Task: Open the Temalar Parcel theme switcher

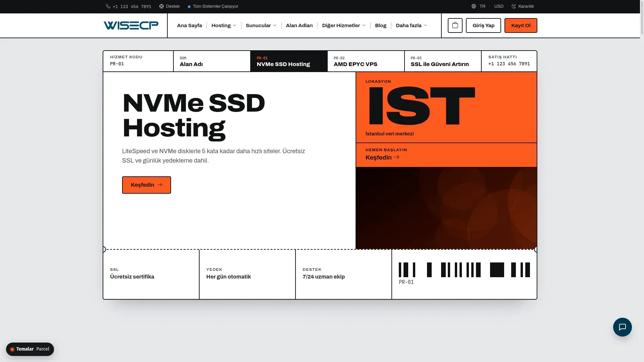Action: [x=30, y=349]
